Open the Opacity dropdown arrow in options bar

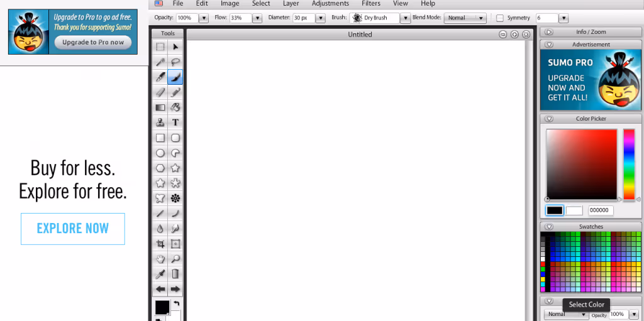tap(204, 18)
